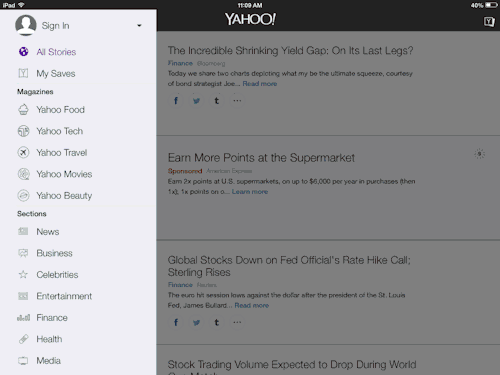This screenshot has height=375, width=500.
Task: Click the Finance bar-chart icon
Action: (x=23, y=318)
